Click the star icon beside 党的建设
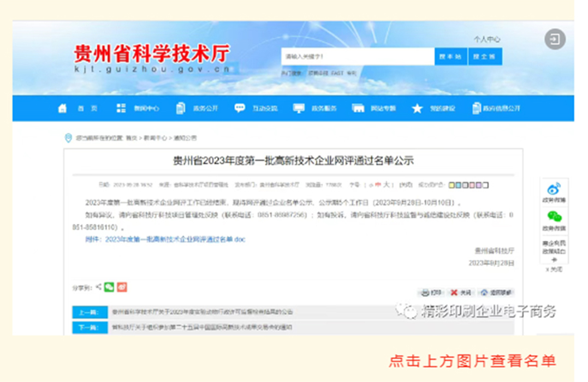 pos(417,108)
